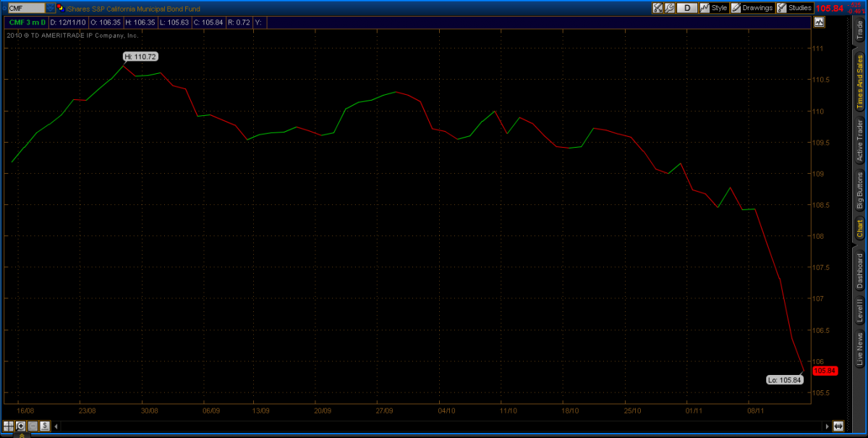Switch to the Live News side tab
The width and height of the screenshot is (868, 438).
[859, 349]
